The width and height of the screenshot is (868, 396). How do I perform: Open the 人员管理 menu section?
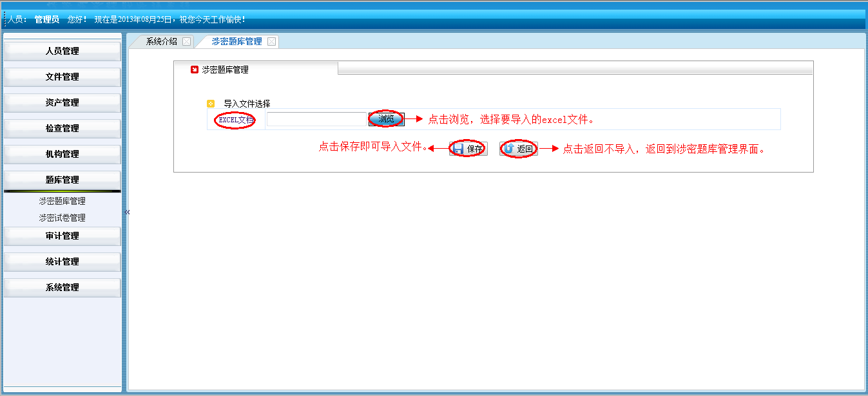point(63,52)
